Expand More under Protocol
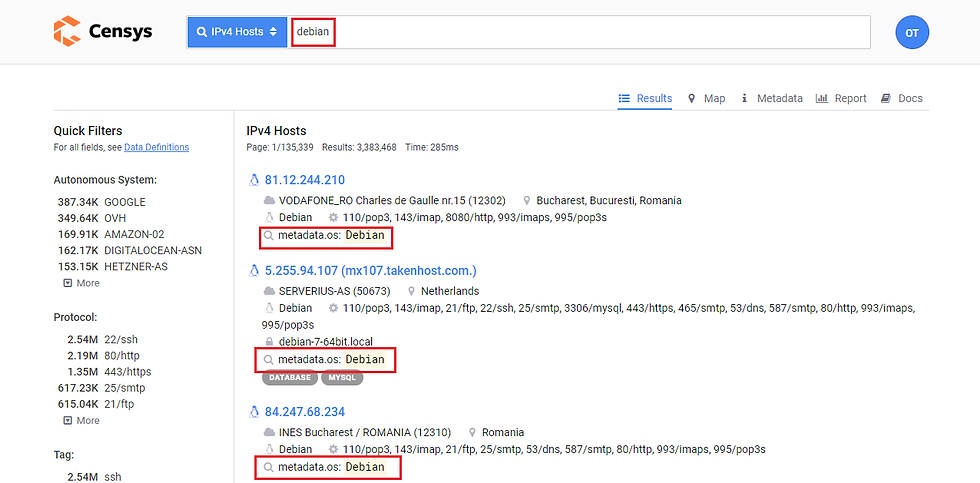 coord(82,421)
